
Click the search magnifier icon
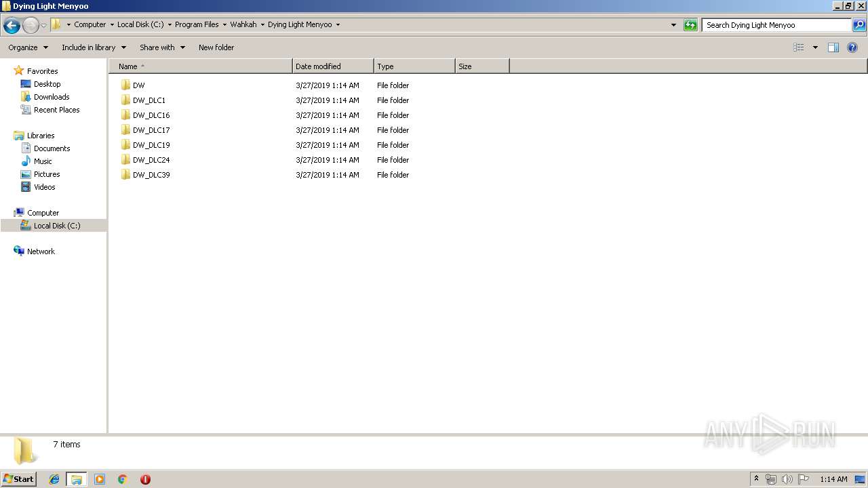pyautogui.click(x=859, y=25)
